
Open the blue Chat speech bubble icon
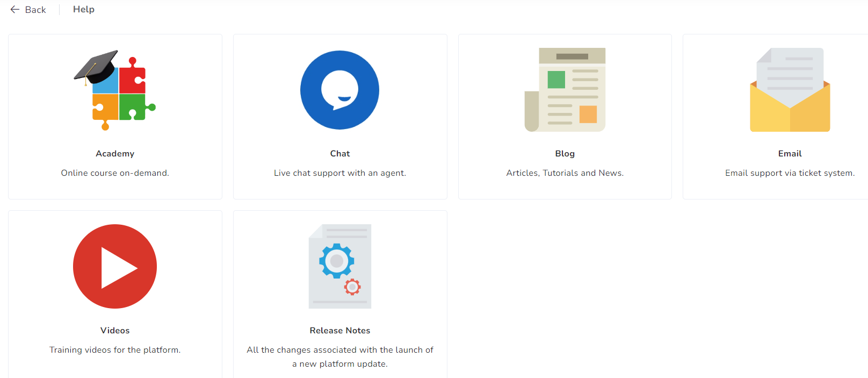click(339, 90)
